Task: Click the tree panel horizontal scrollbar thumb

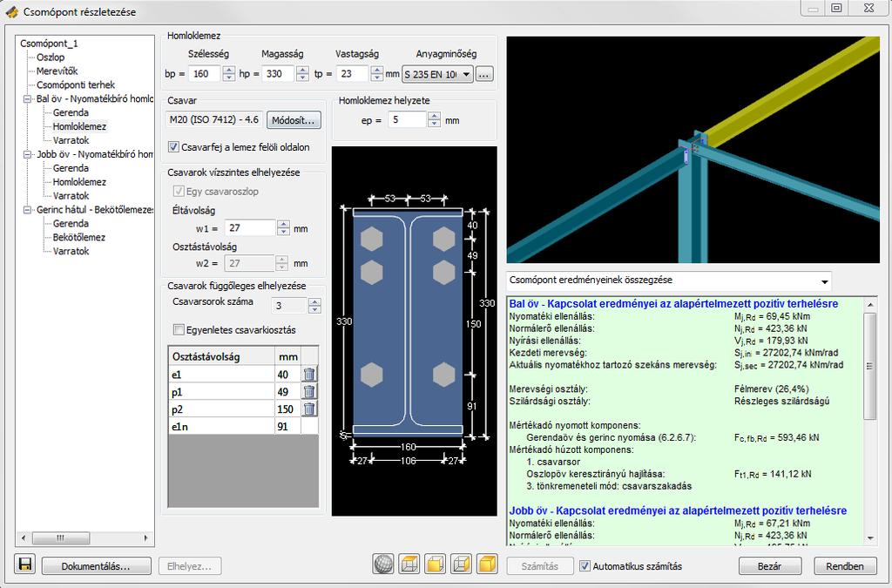Action: click(x=61, y=537)
